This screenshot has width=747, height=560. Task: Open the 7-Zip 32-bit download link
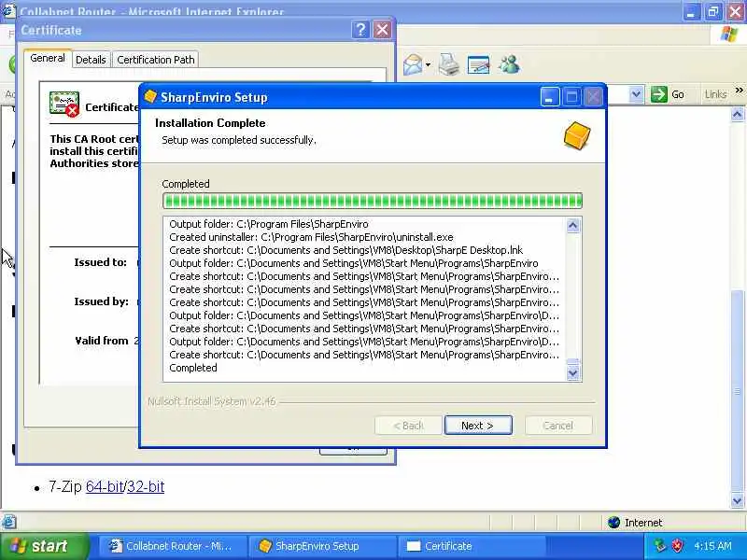coord(146,486)
